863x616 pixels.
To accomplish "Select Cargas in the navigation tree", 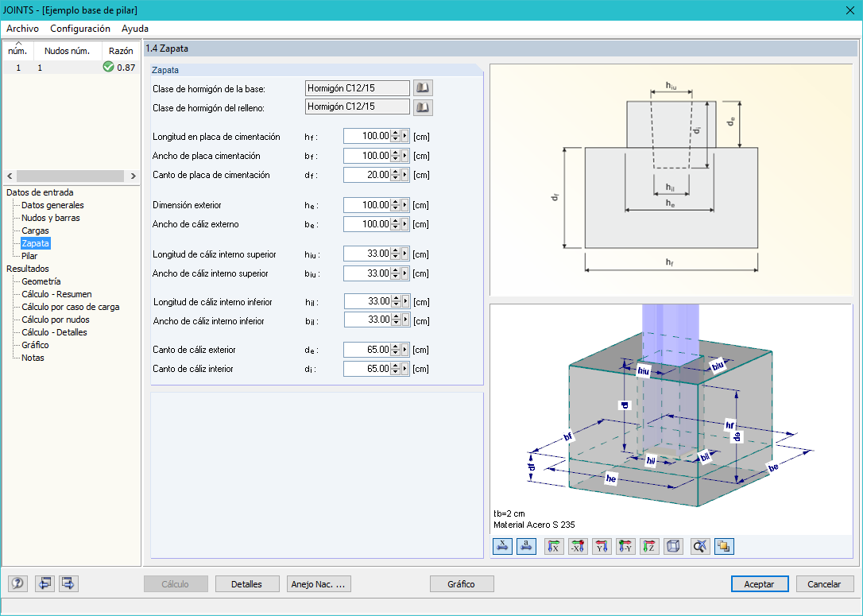I will pyautogui.click(x=35, y=231).
